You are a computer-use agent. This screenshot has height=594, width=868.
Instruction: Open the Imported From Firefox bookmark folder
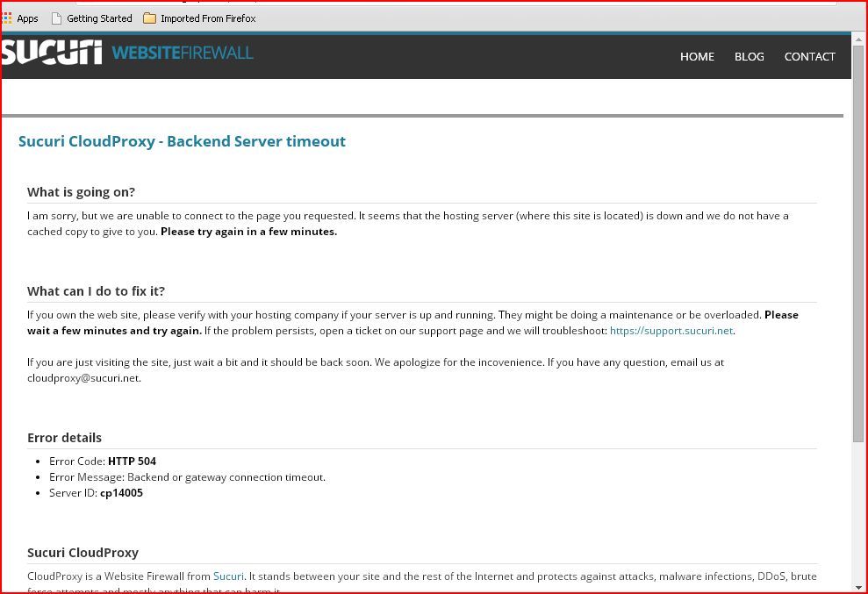[200, 18]
